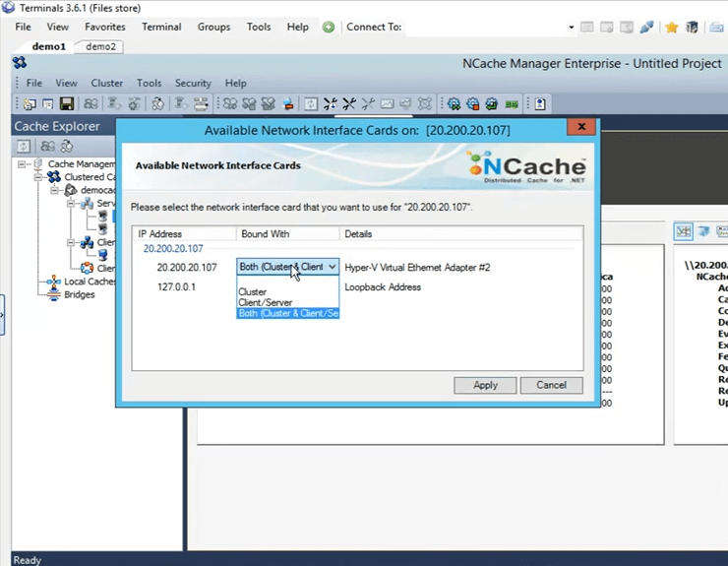Click the Hyper-V Virtual Ethernet Adapter #2 text
The height and width of the screenshot is (566, 728).
pyautogui.click(x=417, y=268)
